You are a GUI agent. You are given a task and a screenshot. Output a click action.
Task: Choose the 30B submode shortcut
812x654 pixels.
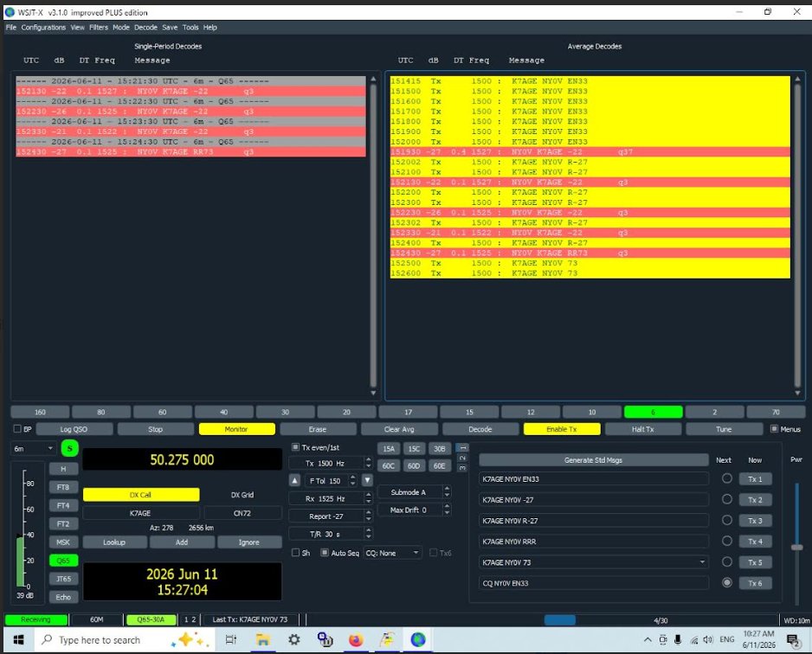point(439,449)
